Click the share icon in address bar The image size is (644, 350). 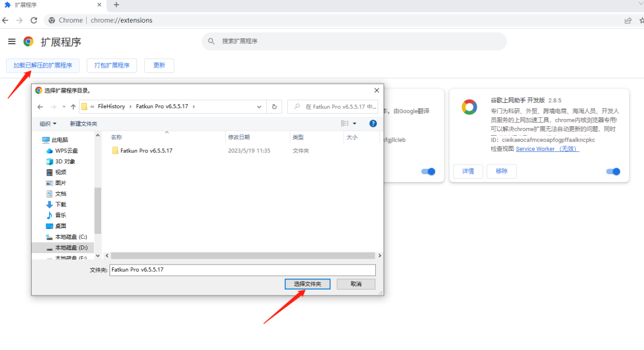(628, 20)
